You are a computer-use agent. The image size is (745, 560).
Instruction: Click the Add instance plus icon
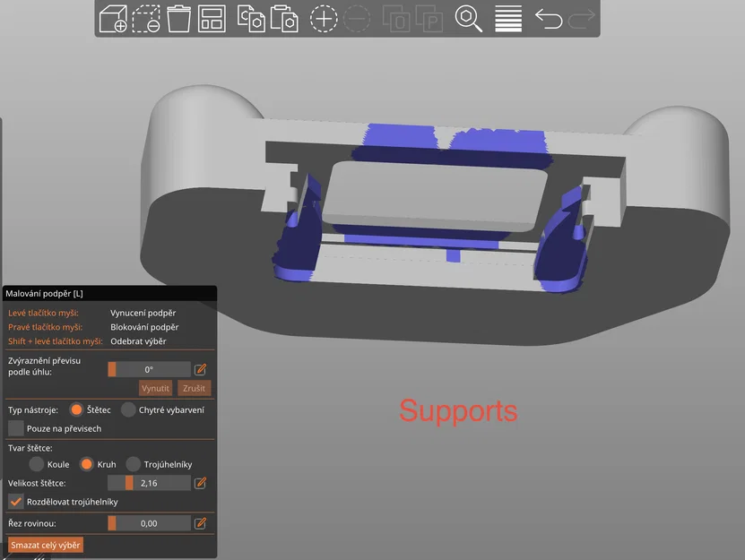pos(324,19)
